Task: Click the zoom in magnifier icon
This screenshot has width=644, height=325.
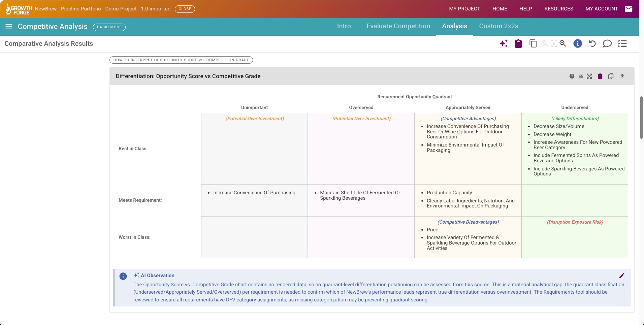Action: click(545, 43)
